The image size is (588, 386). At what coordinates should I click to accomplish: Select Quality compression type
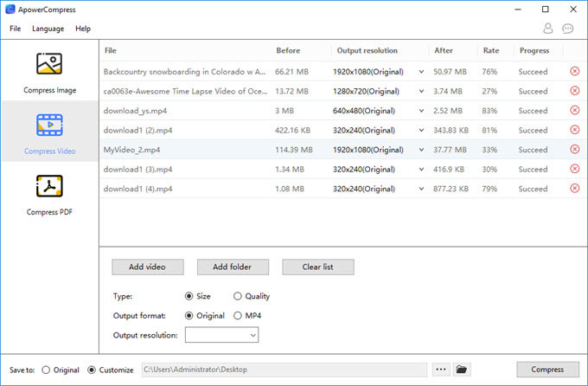[x=238, y=296]
